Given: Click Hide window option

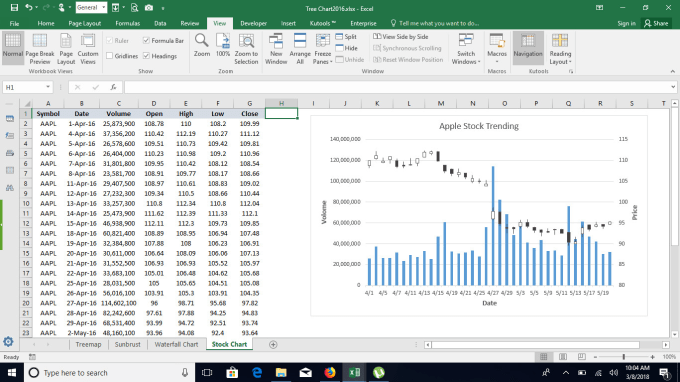Looking at the screenshot, I should pyautogui.click(x=347, y=48).
